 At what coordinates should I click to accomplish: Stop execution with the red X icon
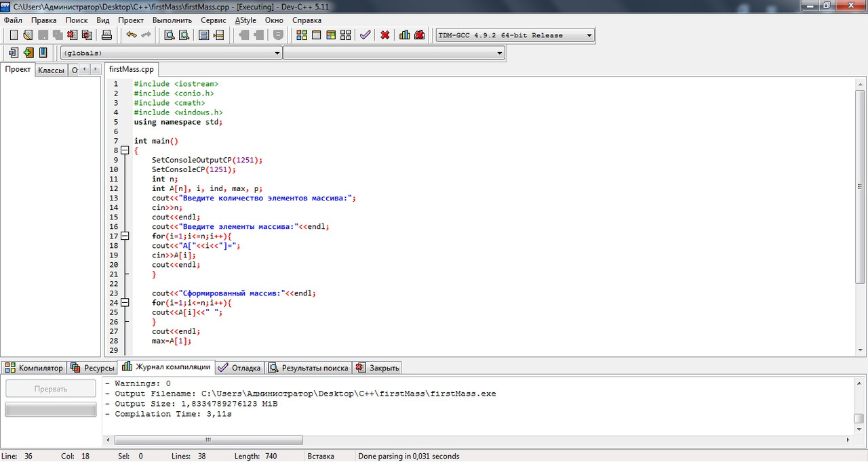pyautogui.click(x=385, y=35)
